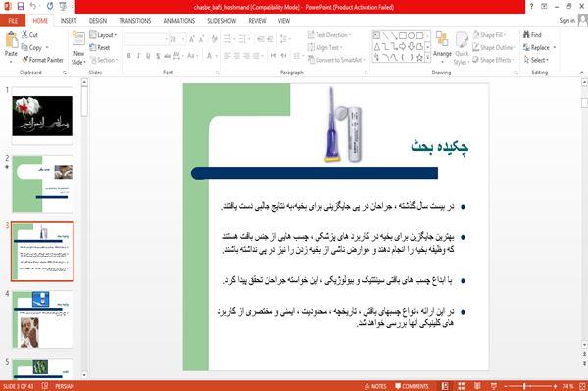The width and height of the screenshot is (588, 391).
Task: Toggle Comments pane in status bar
Action: (412, 386)
